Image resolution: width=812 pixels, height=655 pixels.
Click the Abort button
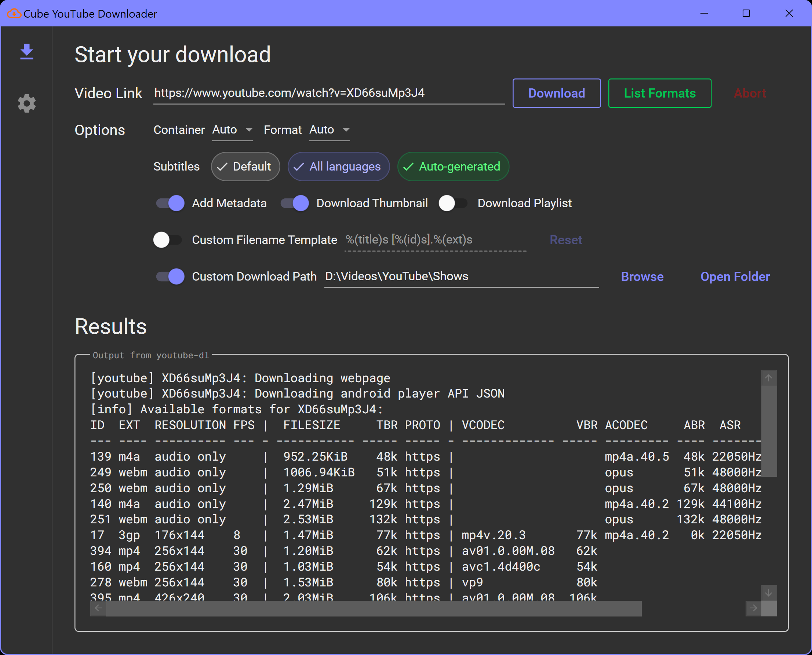click(750, 93)
